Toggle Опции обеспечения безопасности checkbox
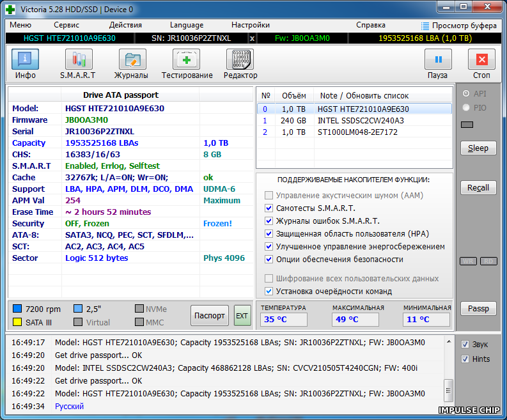This screenshot has width=507, height=420. click(x=269, y=260)
